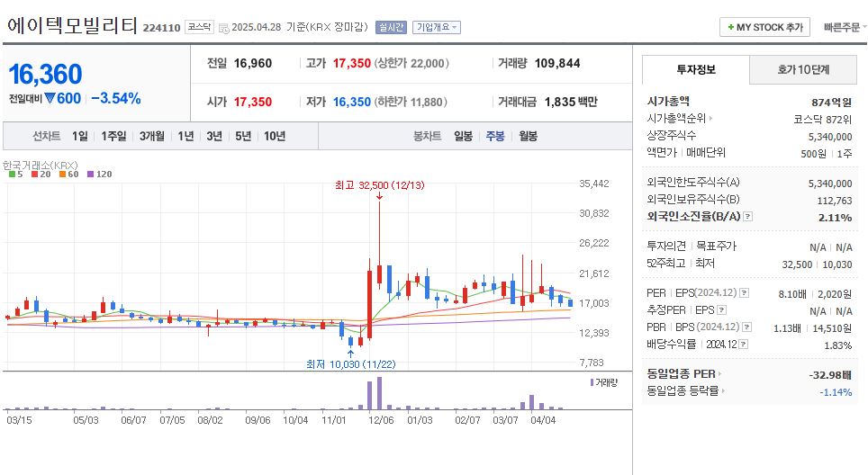Viewport: 868px width, 475px height.
Task: Click the 코스닥 market label
Action: click(199, 27)
